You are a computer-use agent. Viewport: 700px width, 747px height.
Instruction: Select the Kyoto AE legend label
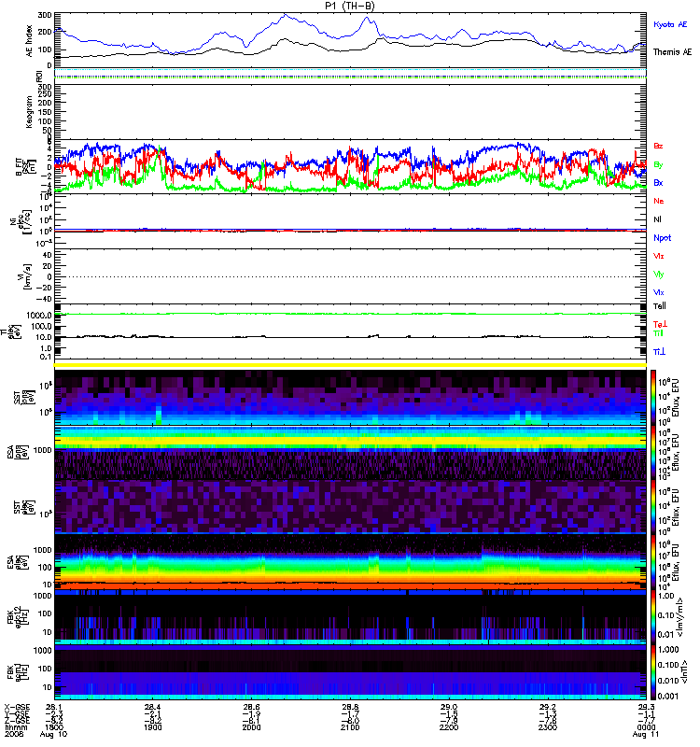(x=670, y=24)
